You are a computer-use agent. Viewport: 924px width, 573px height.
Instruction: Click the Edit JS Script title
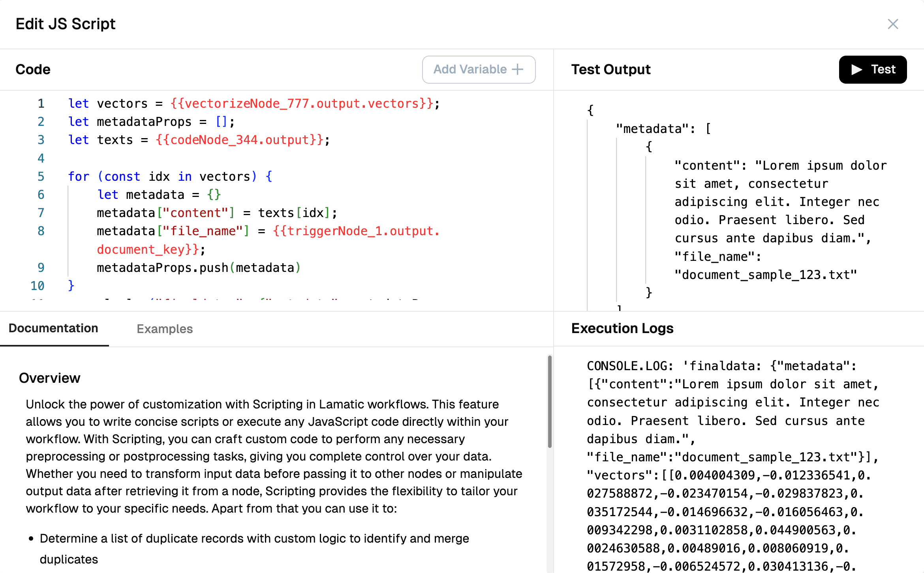(66, 24)
